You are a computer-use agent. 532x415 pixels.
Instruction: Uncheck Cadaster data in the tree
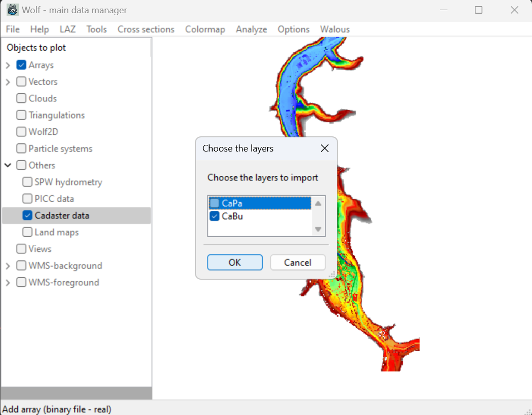tap(27, 215)
